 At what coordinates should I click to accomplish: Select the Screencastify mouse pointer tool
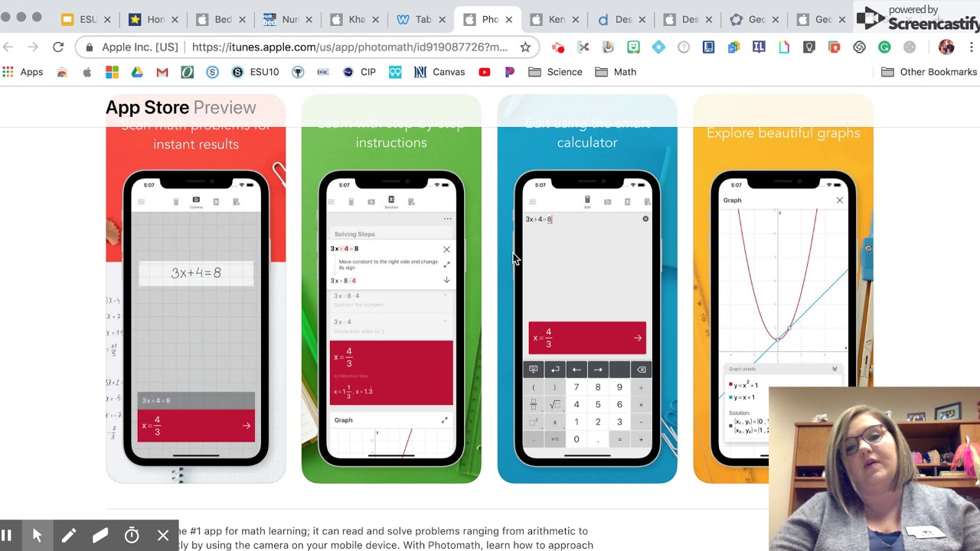[37, 536]
